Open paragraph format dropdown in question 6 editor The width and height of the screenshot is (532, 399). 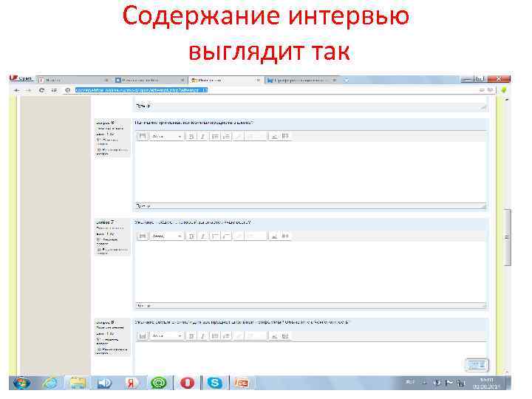coord(166,137)
